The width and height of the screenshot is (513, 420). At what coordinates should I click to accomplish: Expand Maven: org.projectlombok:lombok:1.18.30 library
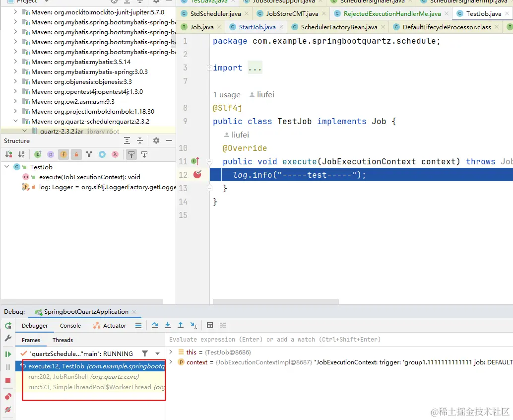point(15,111)
